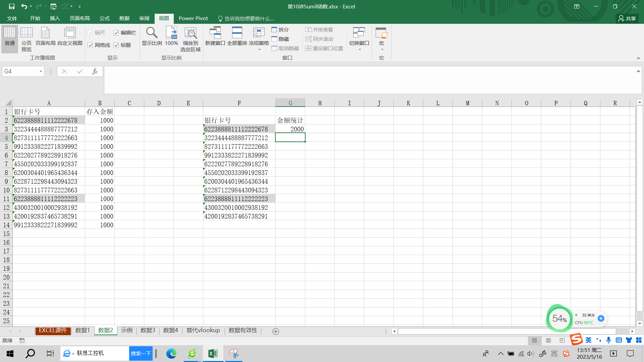Open Task View on the taskbar
Screen dimensions: 644x362
[x=50, y=353]
